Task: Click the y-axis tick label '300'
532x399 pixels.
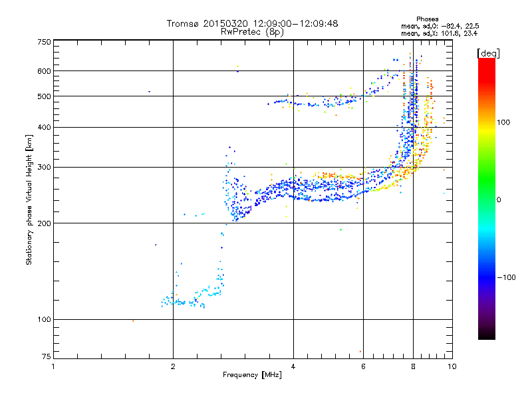Action: click(x=45, y=167)
